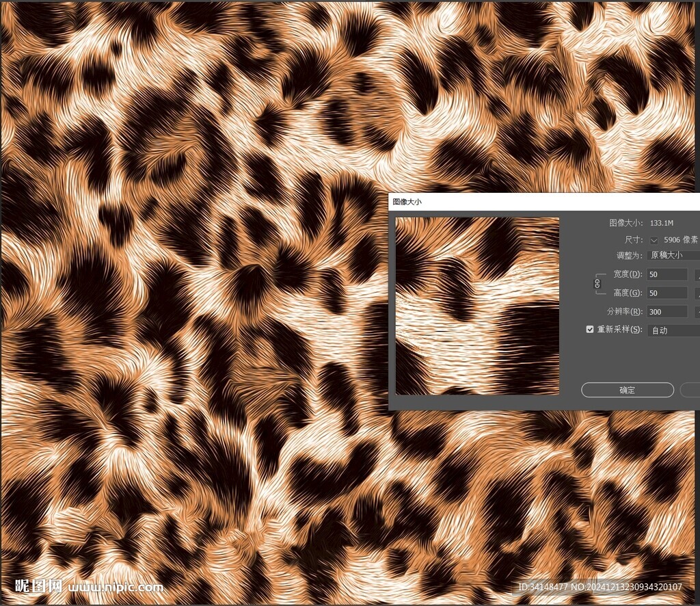
Task: Open the 调整为 preset dropdown showing 原稿大小
Action: (x=673, y=255)
